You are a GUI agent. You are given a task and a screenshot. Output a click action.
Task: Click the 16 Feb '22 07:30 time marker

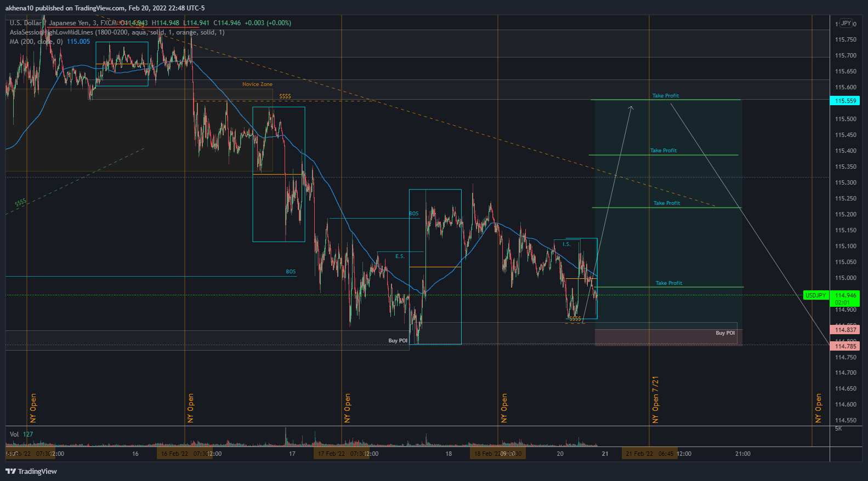click(184, 454)
